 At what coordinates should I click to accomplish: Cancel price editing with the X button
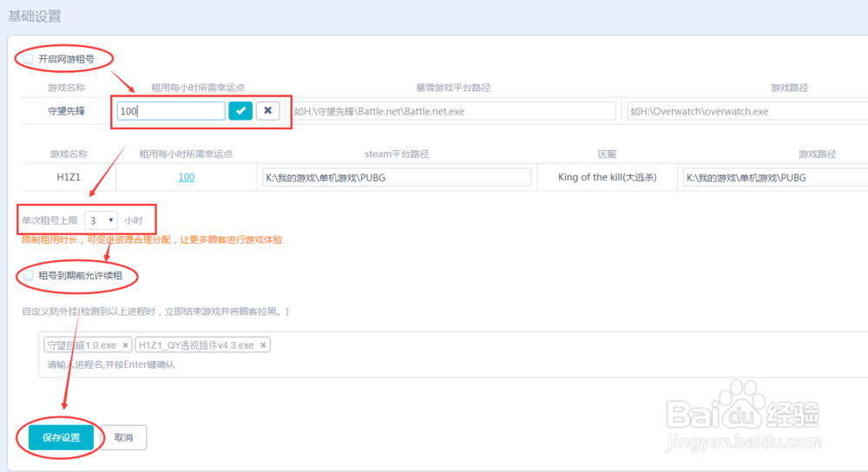click(x=268, y=111)
